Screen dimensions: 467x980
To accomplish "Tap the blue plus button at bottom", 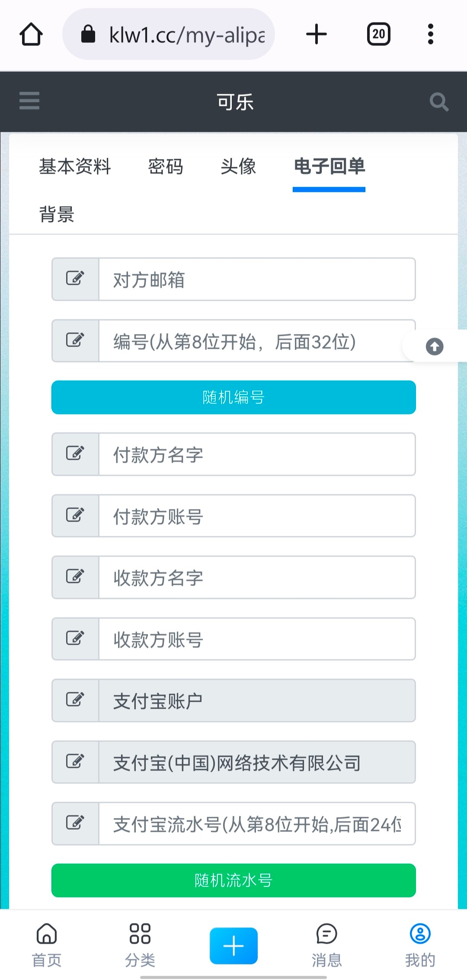I will point(233,945).
